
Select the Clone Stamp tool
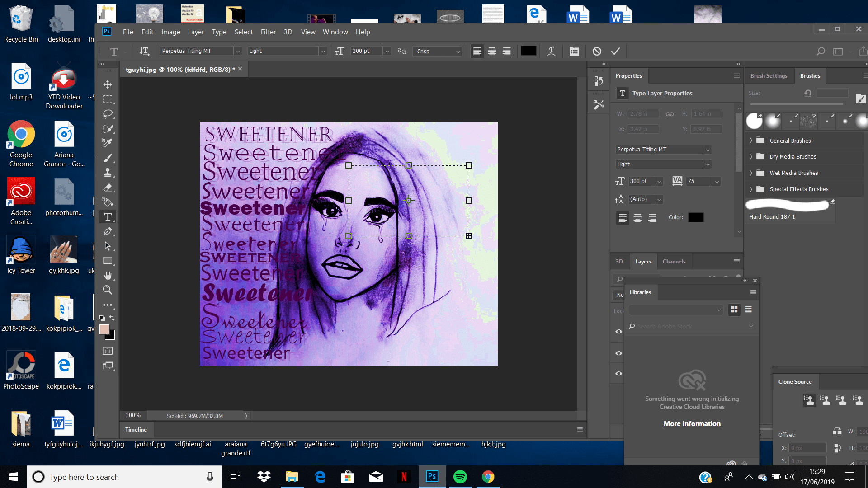(x=108, y=173)
